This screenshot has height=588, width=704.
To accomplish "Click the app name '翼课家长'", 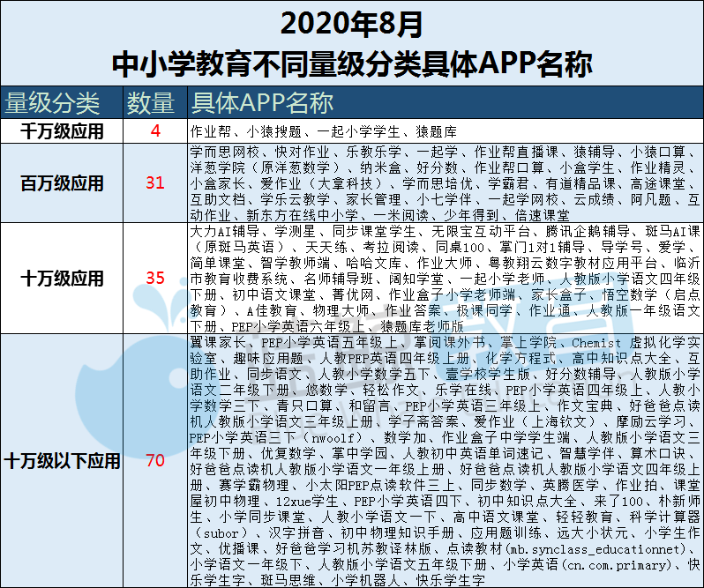I will tap(218, 343).
